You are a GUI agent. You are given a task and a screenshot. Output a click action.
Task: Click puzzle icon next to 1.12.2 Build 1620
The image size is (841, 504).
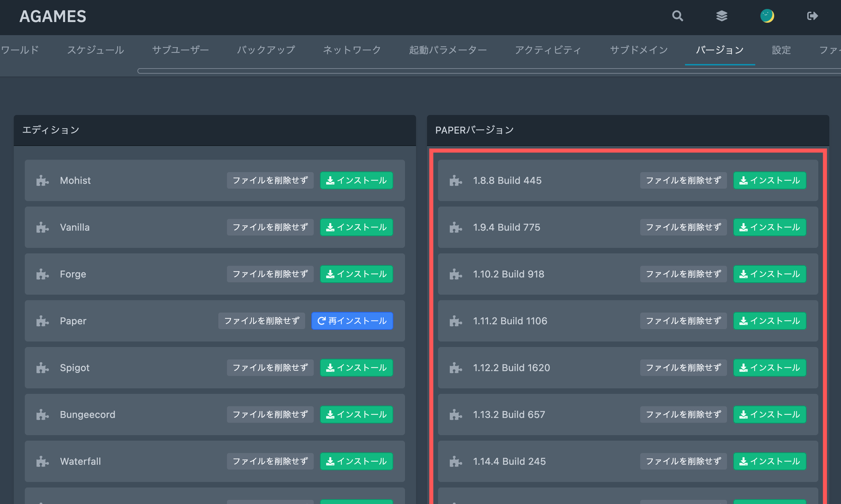coord(456,368)
